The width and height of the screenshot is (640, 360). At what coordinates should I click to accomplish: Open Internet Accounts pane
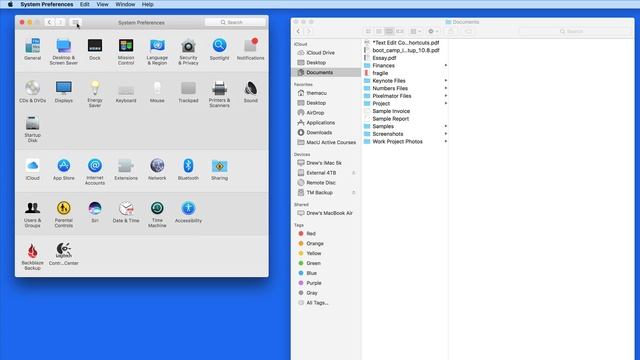click(x=95, y=171)
